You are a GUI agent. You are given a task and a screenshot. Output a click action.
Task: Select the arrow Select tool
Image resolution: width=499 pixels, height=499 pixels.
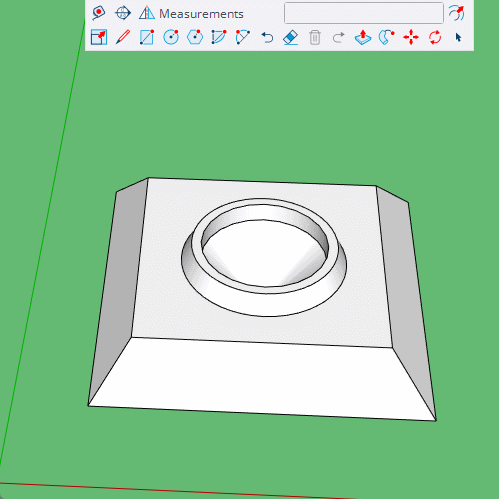click(459, 37)
